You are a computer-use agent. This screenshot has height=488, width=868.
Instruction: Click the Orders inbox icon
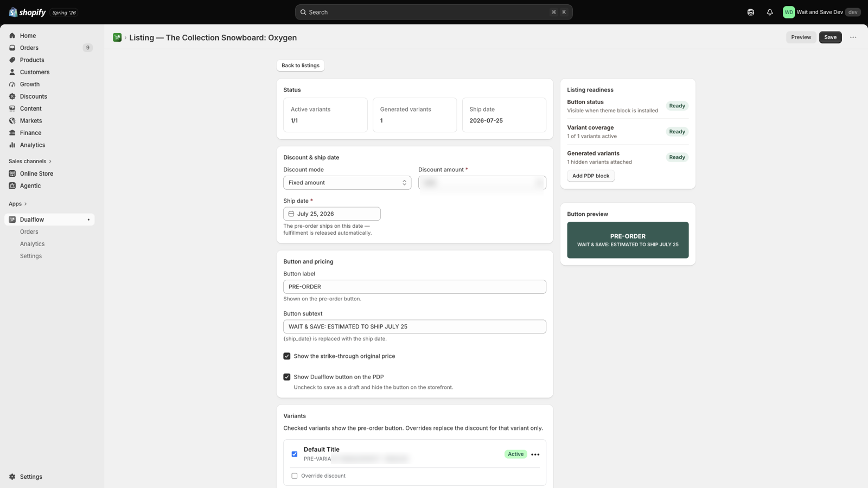coord(12,48)
